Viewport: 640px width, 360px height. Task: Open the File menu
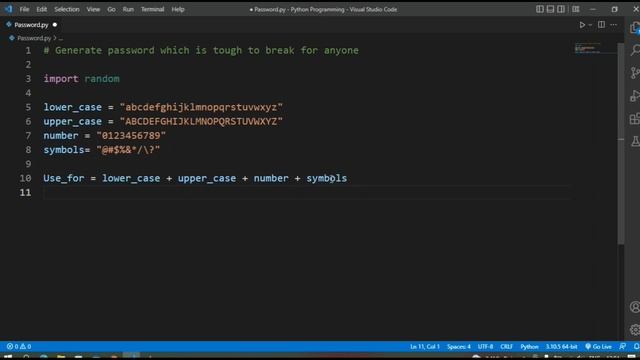point(24,9)
